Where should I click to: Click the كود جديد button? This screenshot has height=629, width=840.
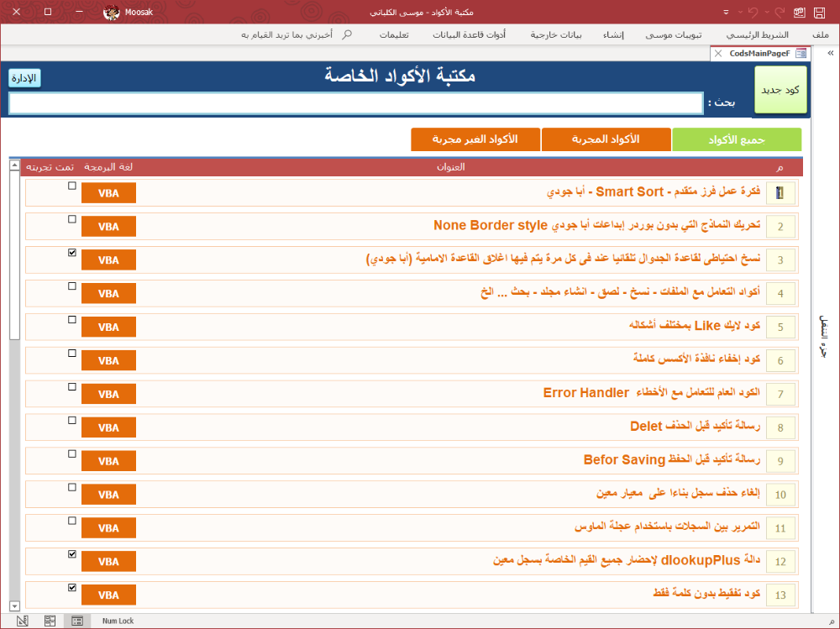pyautogui.click(x=780, y=90)
